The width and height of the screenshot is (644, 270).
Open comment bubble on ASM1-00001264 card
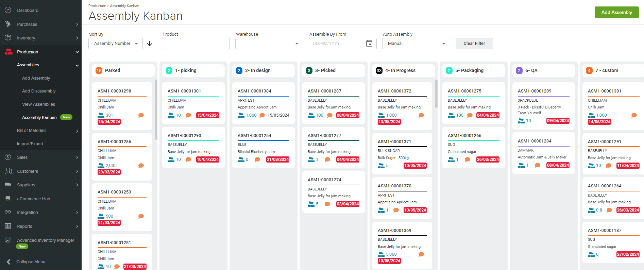coord(609,210)
